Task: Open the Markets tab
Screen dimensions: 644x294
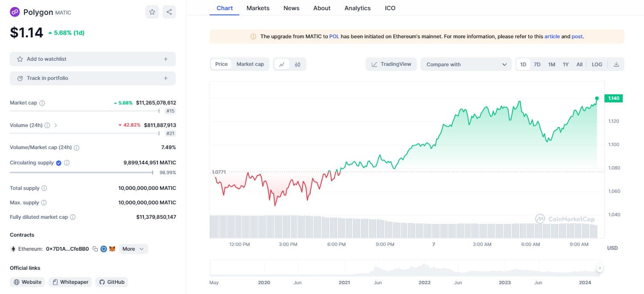Action: (x=258, y=8)
